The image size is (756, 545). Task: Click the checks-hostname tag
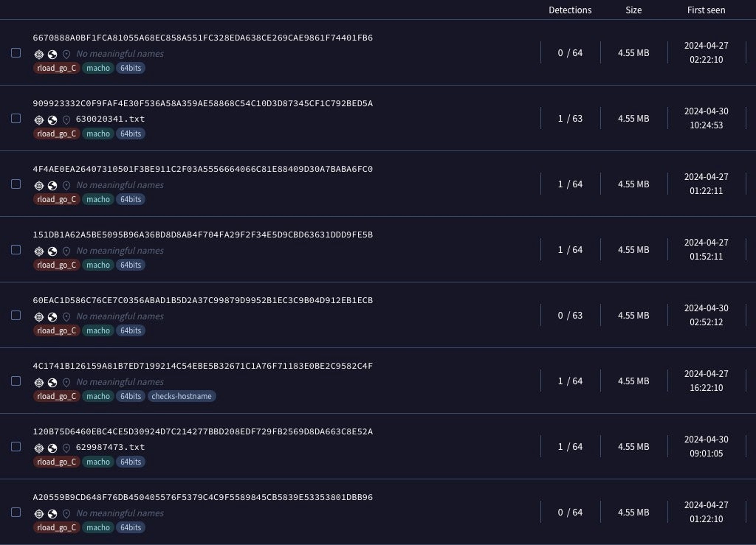(182, 396)
